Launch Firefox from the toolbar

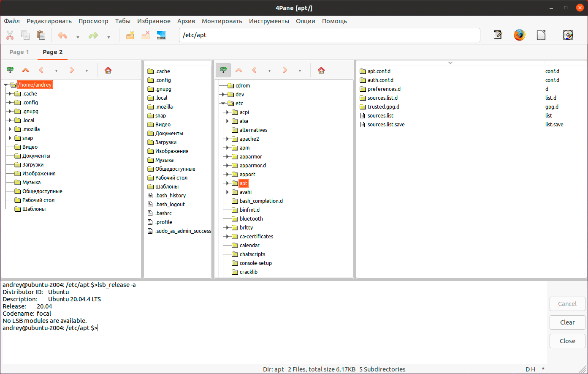pyautogui.click(x=519, y=35)
